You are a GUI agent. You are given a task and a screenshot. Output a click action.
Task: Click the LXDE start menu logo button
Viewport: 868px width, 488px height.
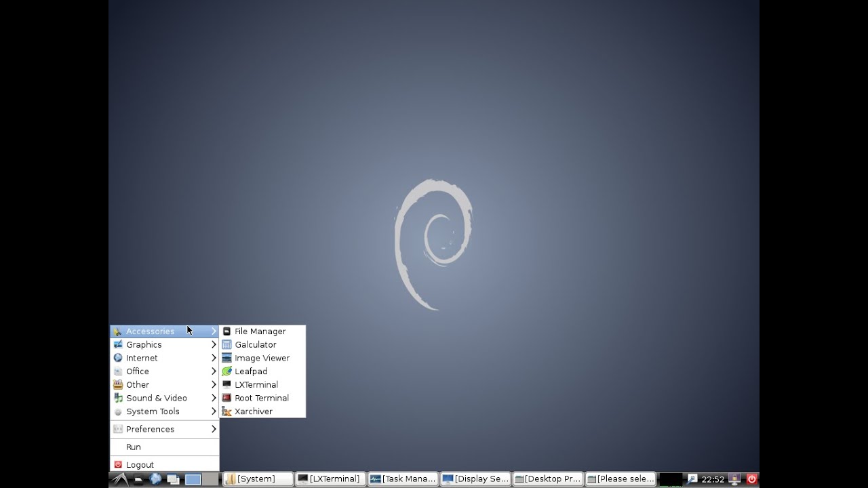[x=120, y=479]
